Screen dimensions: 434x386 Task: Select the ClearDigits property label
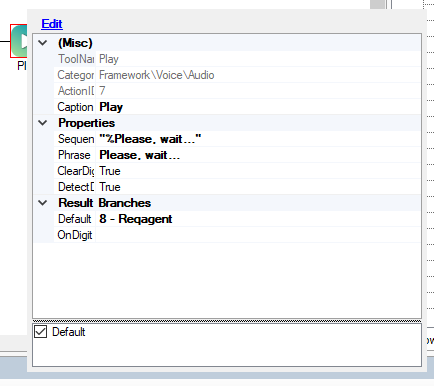click(75, 171)
